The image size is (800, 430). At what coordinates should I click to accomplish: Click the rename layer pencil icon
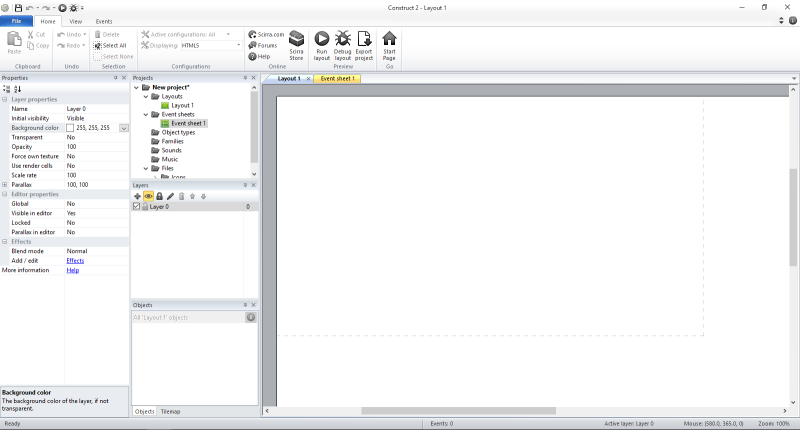[x=170, y=196]
